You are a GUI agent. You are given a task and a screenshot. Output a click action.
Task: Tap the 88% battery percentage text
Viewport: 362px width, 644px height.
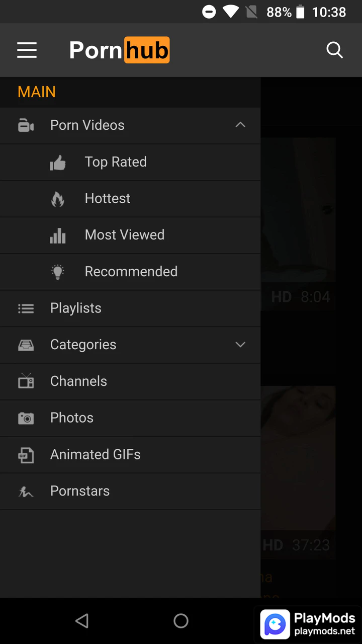click(x=279, y=12)
